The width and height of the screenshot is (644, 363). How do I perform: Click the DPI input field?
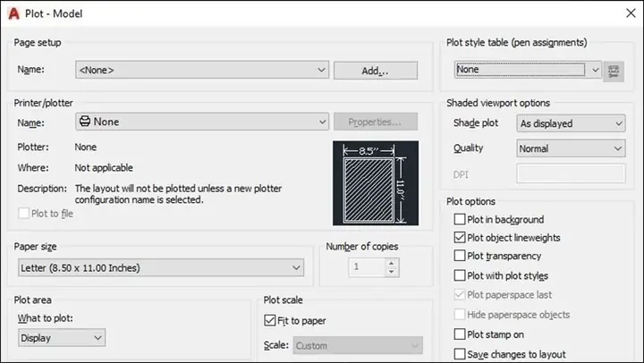pyautogui.click(x=571, y=173)
